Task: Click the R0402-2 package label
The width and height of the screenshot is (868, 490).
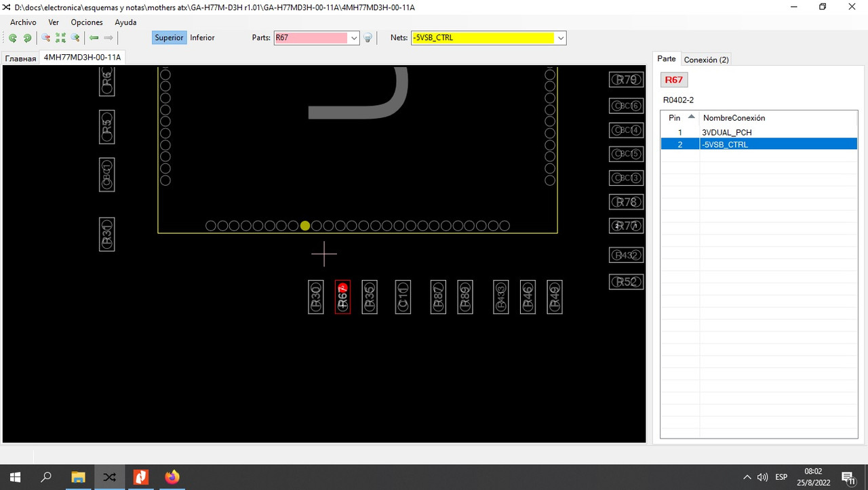Action: (678, 100)
